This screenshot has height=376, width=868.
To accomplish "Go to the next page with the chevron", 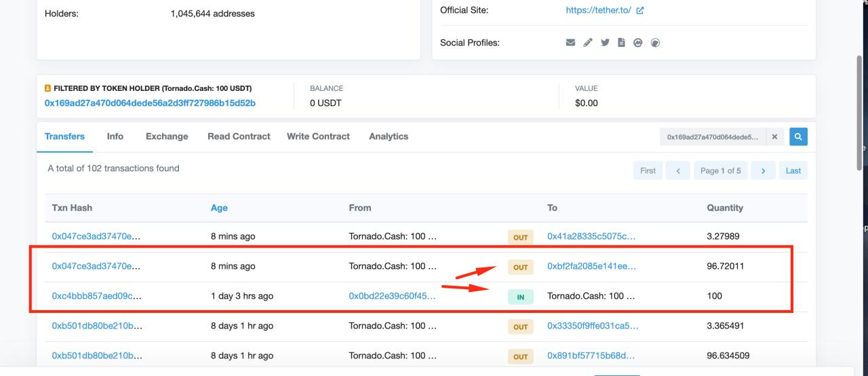I will click(763, 171).
